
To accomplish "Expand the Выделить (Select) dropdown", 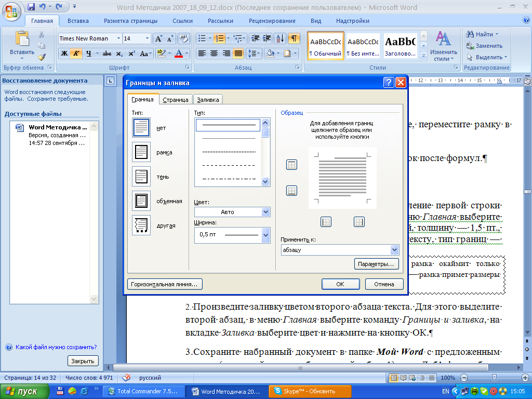I will [506, 57].
